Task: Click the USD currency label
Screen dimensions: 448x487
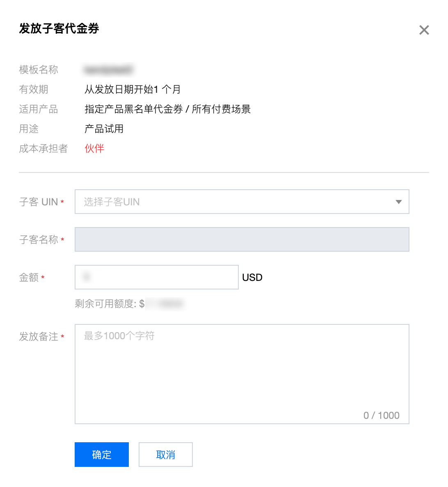Action: pos(252,278)
